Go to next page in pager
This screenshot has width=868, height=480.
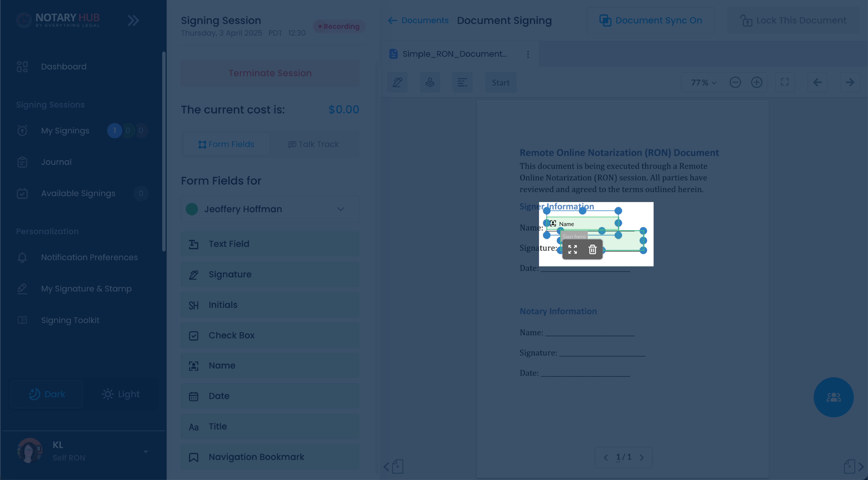pyautogui.click(x=642, y=457)
